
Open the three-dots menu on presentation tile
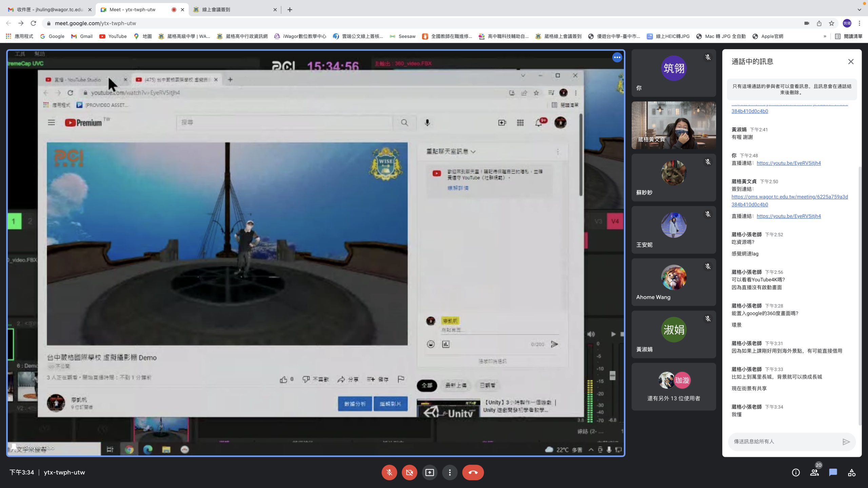[617, 58]
